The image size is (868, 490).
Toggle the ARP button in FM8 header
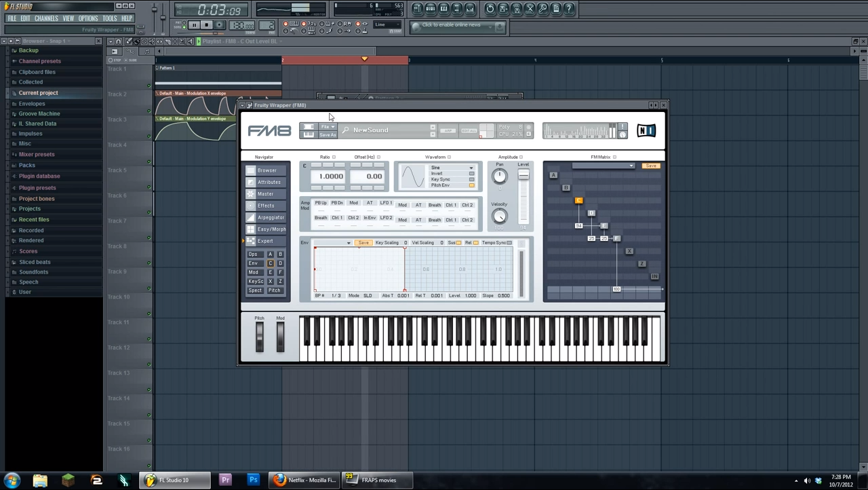[x=448, y=130]
